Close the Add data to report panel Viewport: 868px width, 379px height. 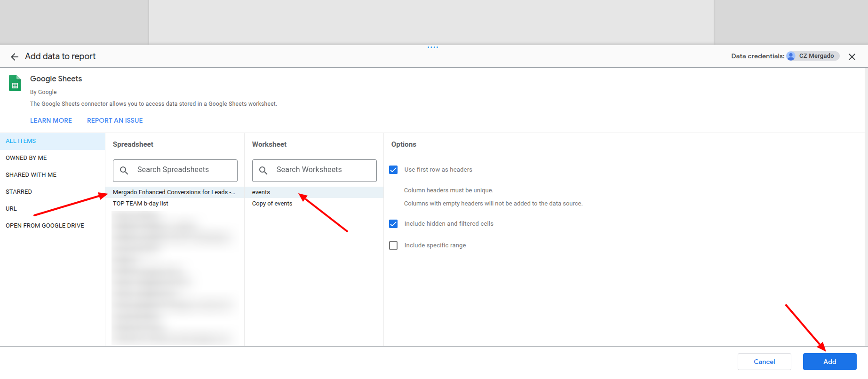click(852, 57)
